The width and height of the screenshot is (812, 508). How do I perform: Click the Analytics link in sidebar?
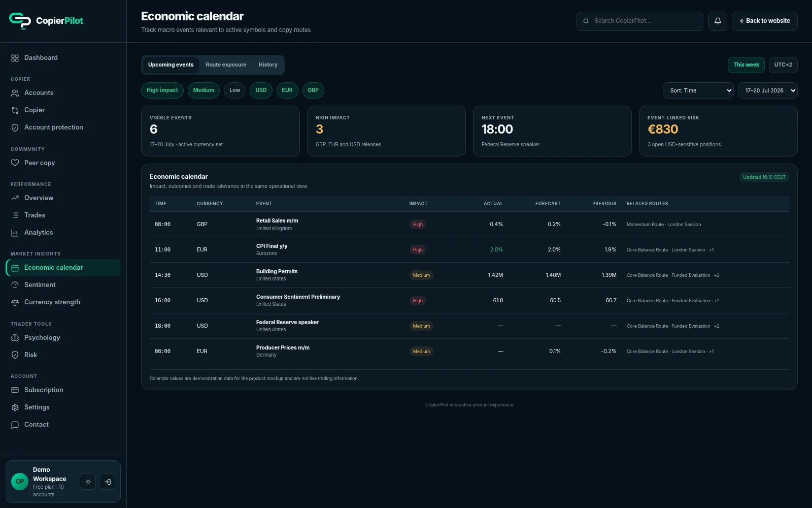pyautogui.click(x=63, y=233)
